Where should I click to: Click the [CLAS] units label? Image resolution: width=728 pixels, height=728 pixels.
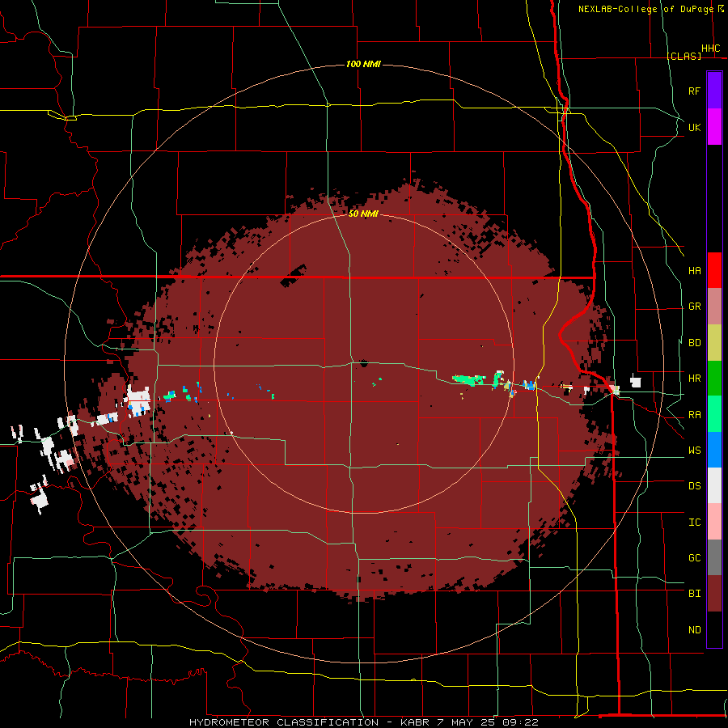coord(684,56)
